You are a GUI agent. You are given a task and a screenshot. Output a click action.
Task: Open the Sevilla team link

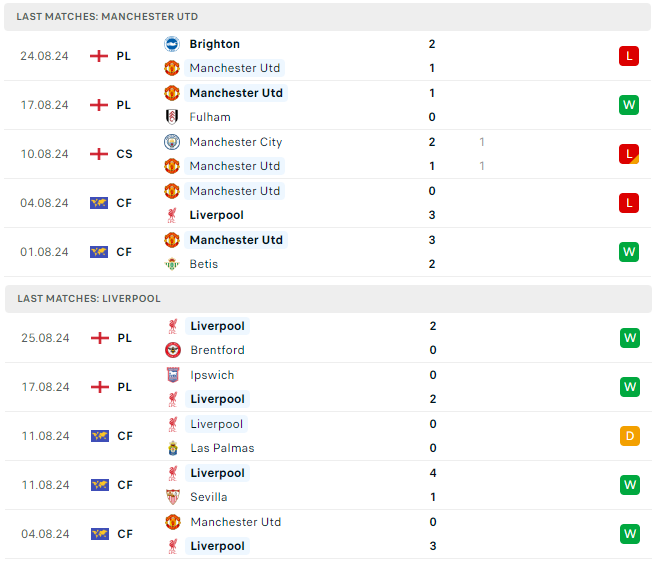208,497
